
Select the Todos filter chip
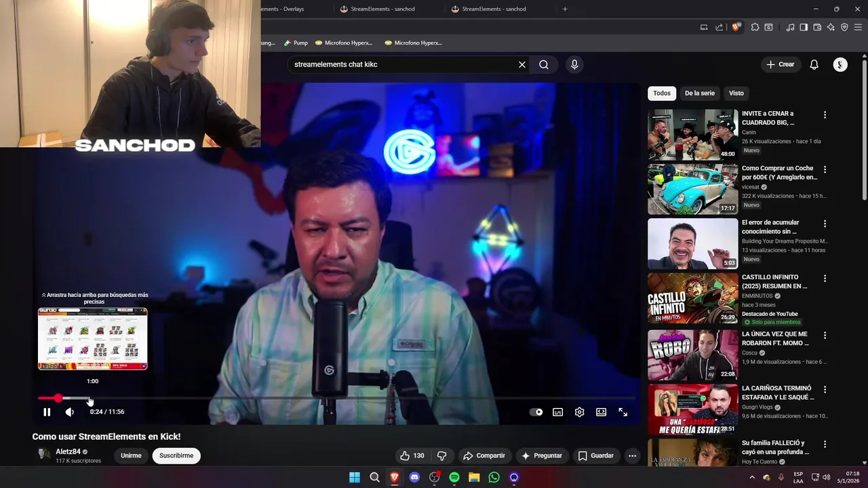(662, 93)
